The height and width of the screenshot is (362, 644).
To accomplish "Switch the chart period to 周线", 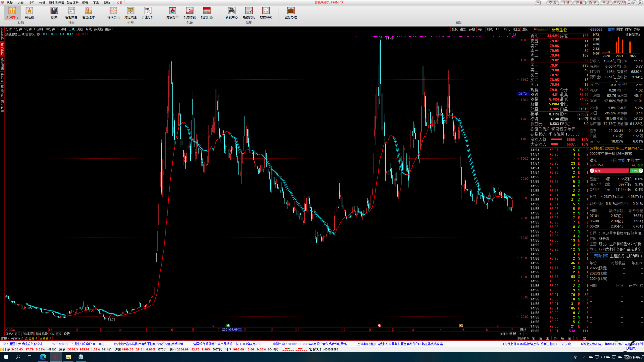I will (x=80, y=29).
